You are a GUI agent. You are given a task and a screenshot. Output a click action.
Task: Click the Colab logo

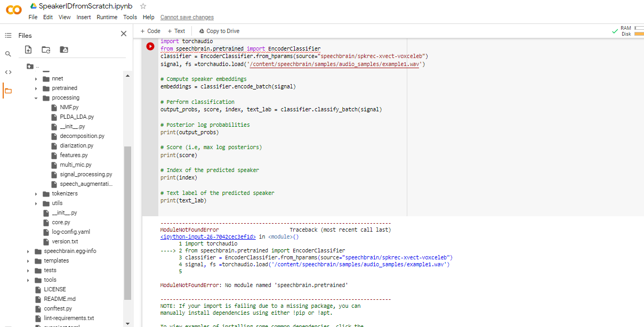(13, 10)
